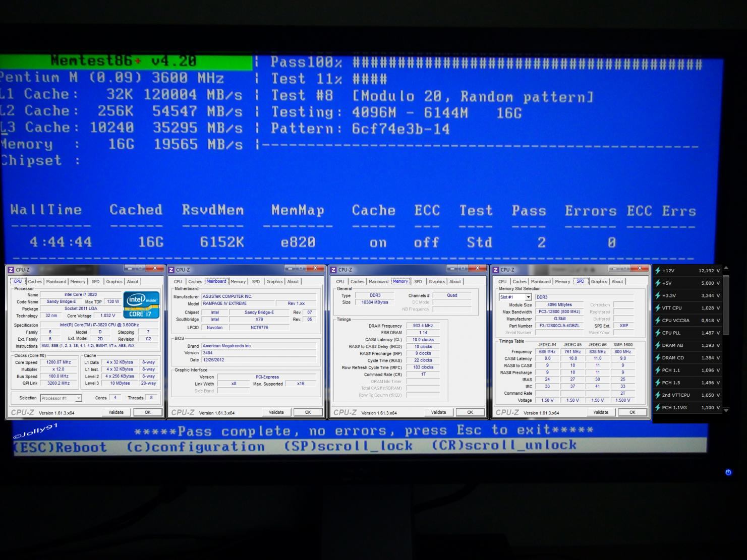Click the lightning icon beside CPU PLL
This screenshot has width=747, height=560.
(x=658, y=333)
